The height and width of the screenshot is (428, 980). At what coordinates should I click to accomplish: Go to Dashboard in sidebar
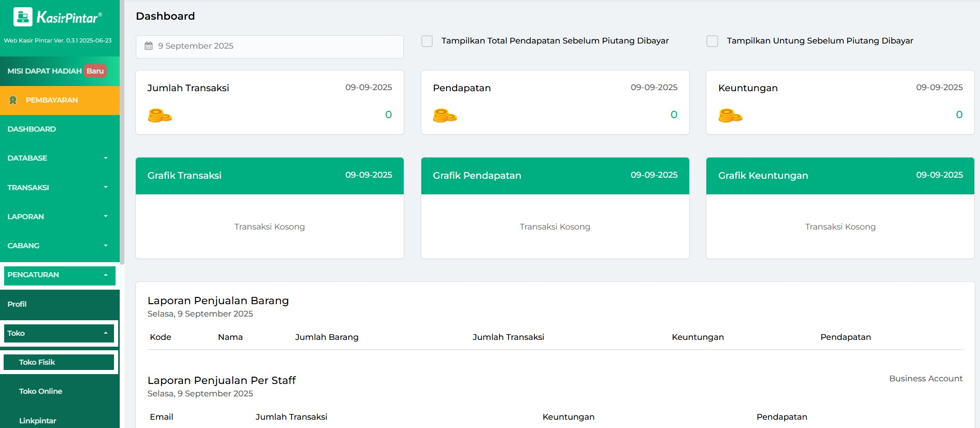point(32,129)
